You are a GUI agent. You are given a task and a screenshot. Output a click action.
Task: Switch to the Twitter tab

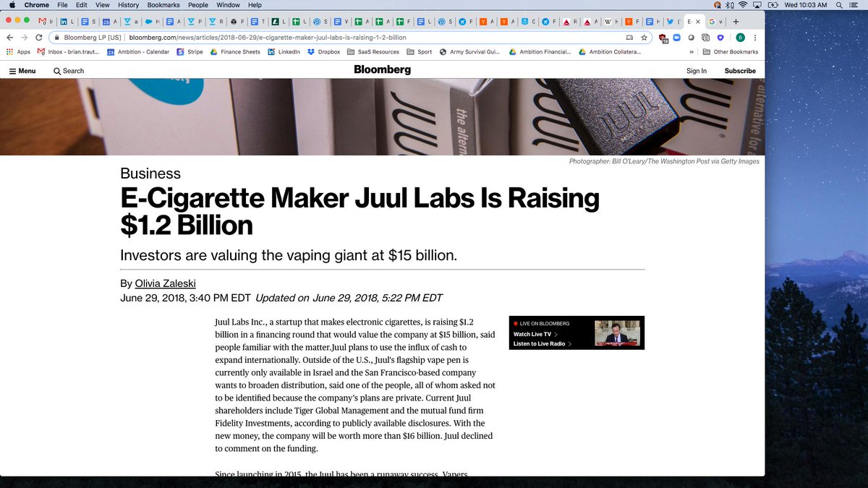tap(673, 22)
